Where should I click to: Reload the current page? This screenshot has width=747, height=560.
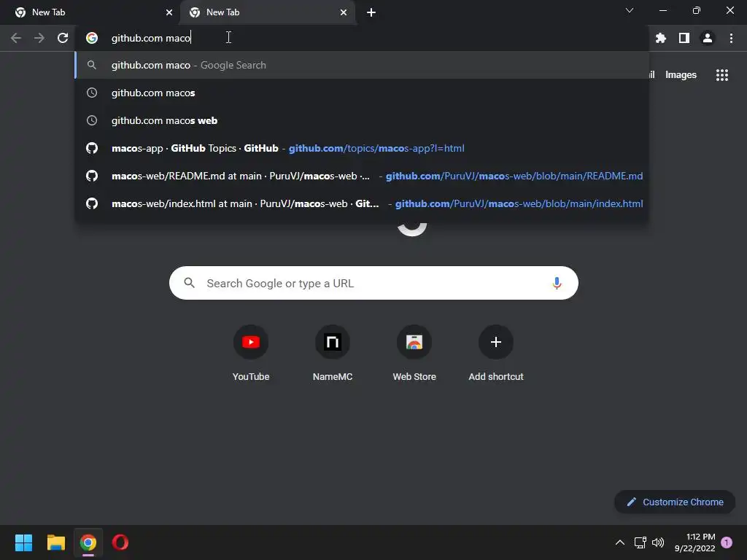(63, 38)
